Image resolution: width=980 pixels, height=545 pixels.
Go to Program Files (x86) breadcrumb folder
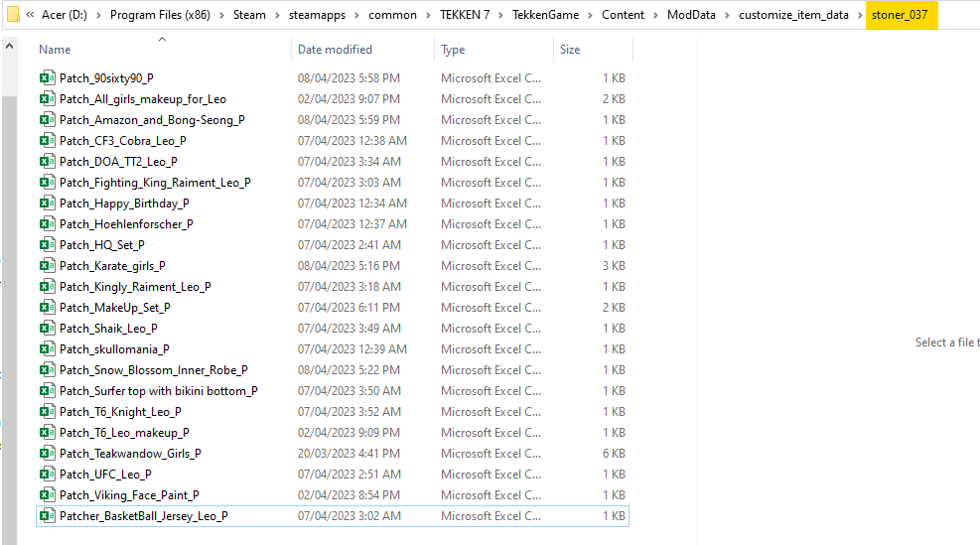(x=160, y=14)
